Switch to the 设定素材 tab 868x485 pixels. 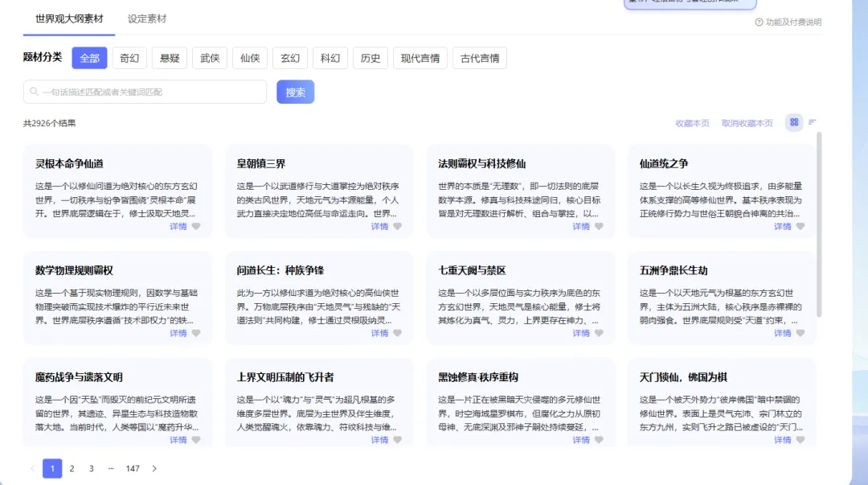[x=147, y=18]
